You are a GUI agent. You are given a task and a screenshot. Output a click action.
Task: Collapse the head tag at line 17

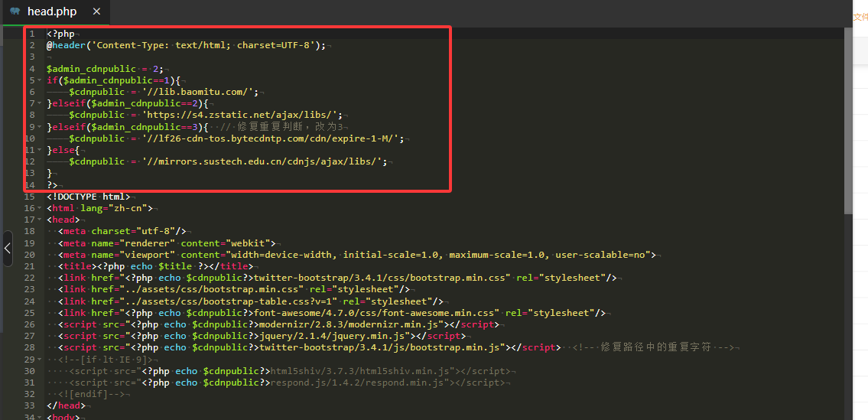click(40, 220)
